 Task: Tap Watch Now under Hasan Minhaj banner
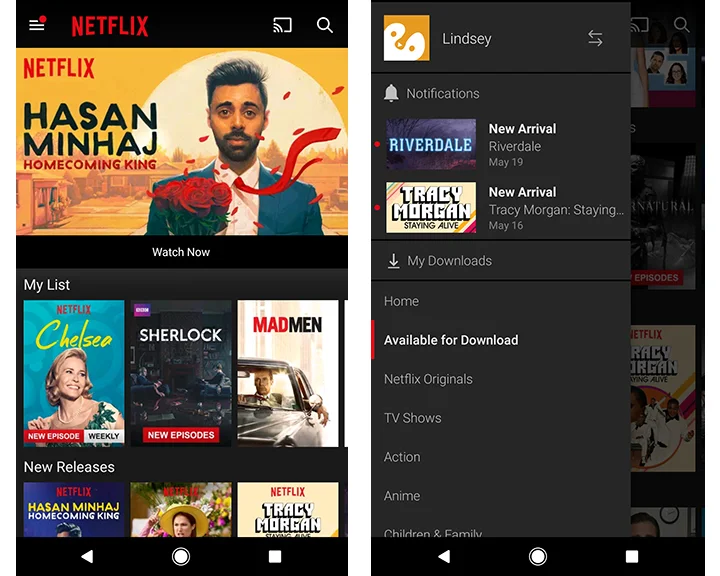pos(181,252)
